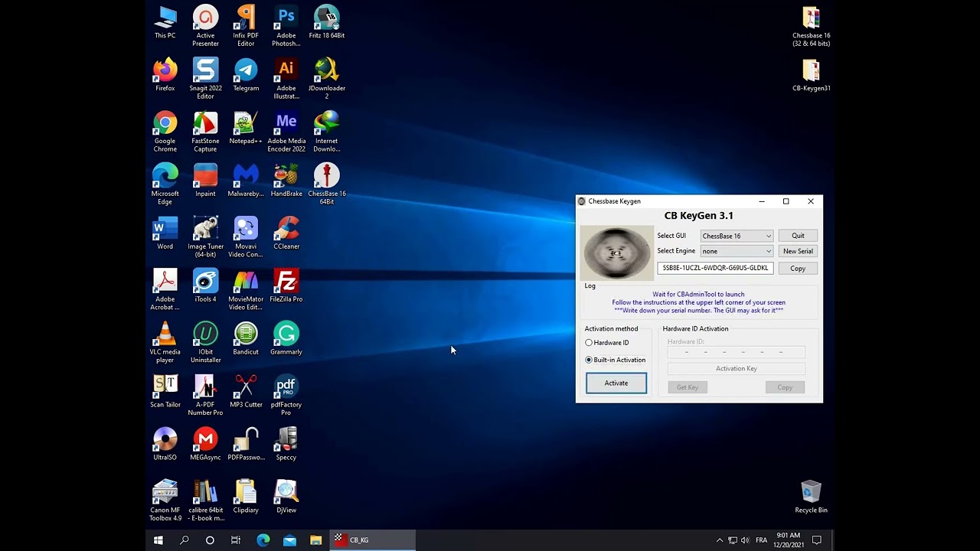Screen dimensions: 980x551
Task: Open the Select GUI dropdown showing ChessBase 16
Action: 737,236
